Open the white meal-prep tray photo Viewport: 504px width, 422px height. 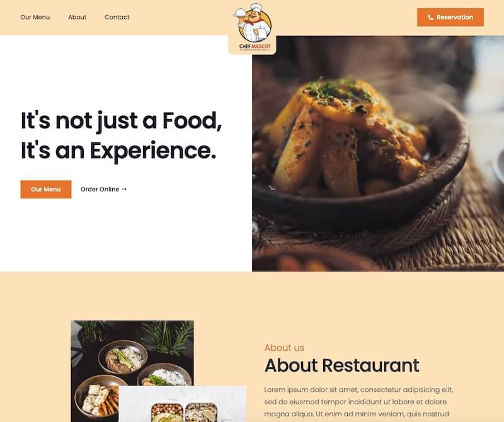pos(182,404)
